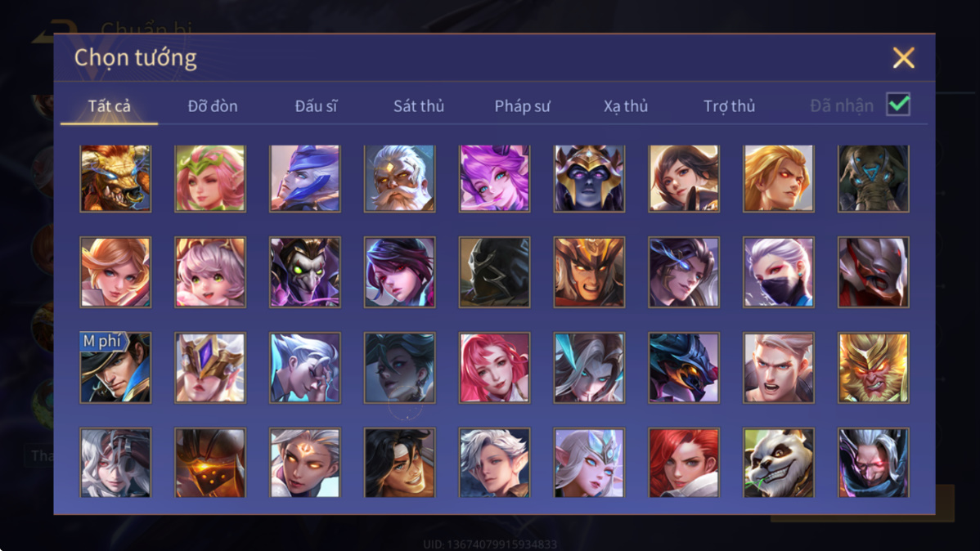
Task: Select the 'Trợ thủ' tab
Action: click(730, 106)
